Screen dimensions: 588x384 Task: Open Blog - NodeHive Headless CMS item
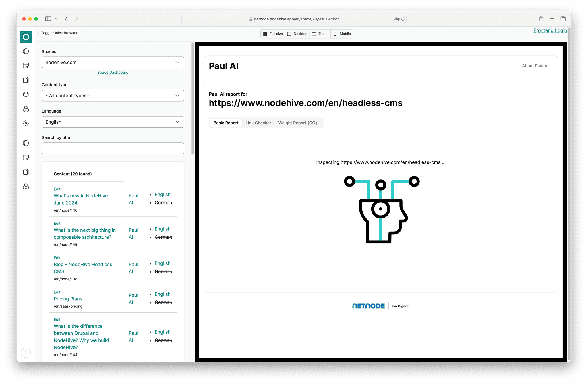[83, 268]
